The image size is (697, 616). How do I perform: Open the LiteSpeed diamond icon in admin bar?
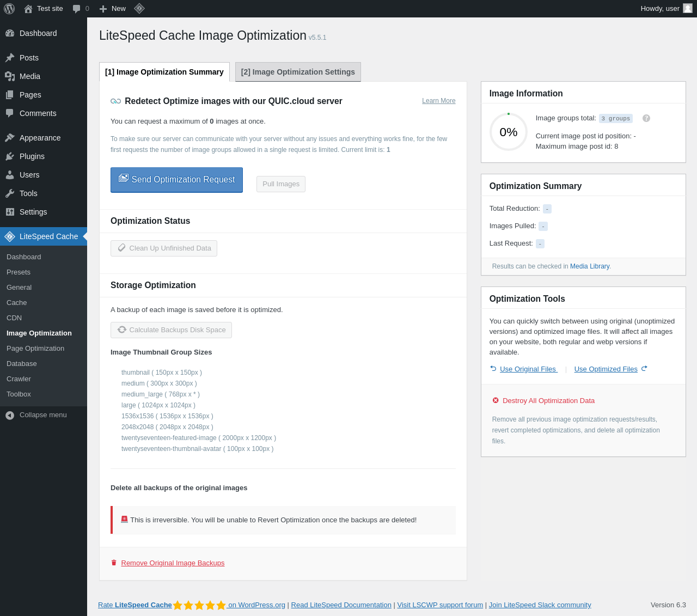tap(139, 8)
